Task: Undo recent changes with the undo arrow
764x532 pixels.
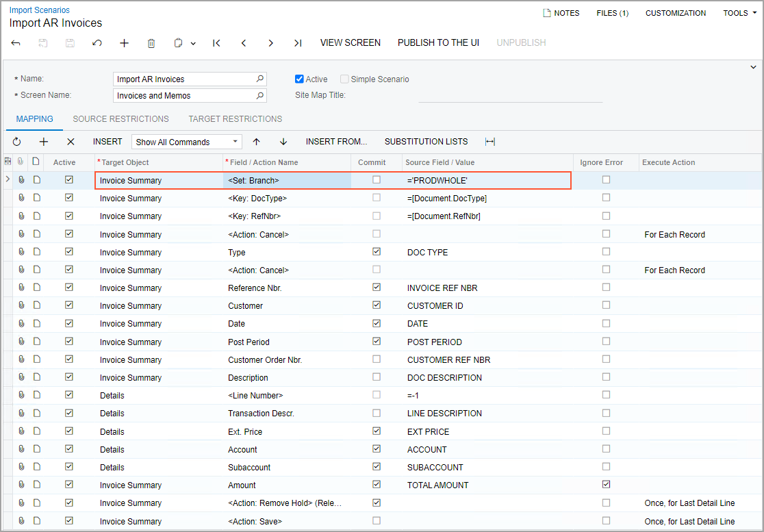Action: pos(97,42)
